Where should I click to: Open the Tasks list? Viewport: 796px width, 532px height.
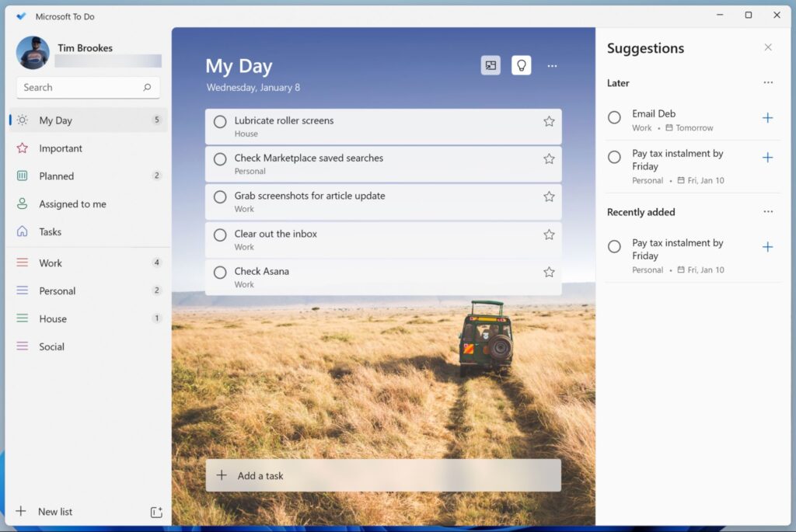coord(89,231)
